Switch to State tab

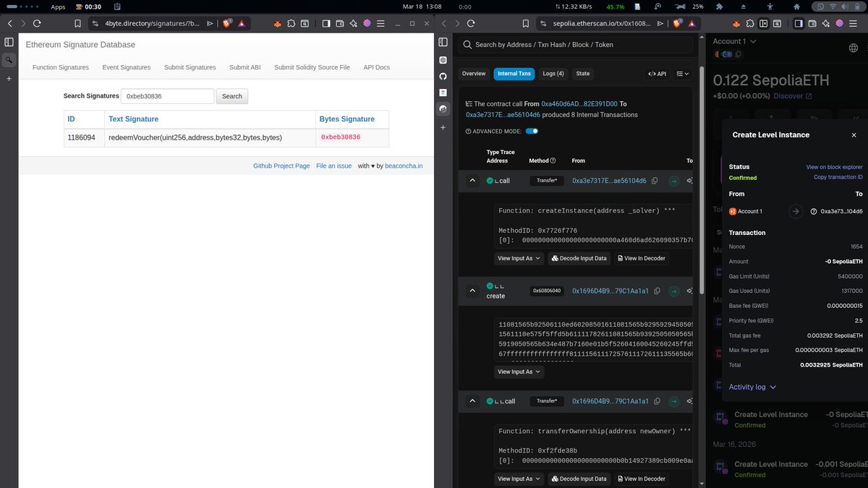pyautogui.click(x=582, y=74)
